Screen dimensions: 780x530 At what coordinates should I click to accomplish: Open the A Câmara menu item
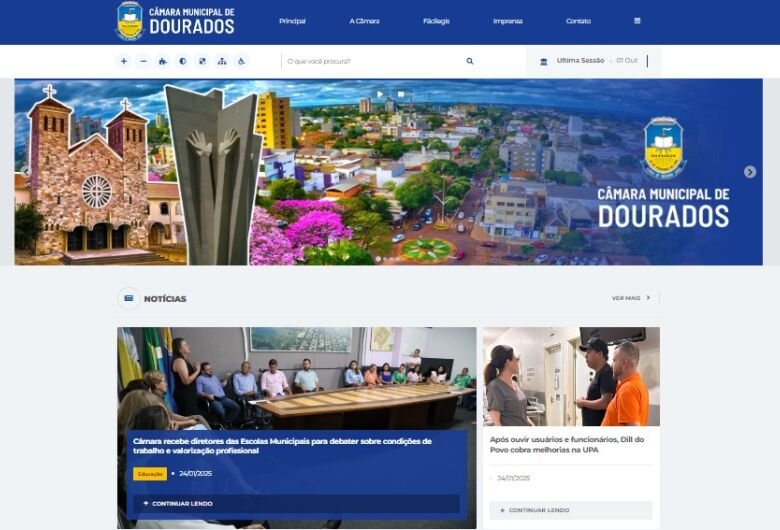[364, 21]
